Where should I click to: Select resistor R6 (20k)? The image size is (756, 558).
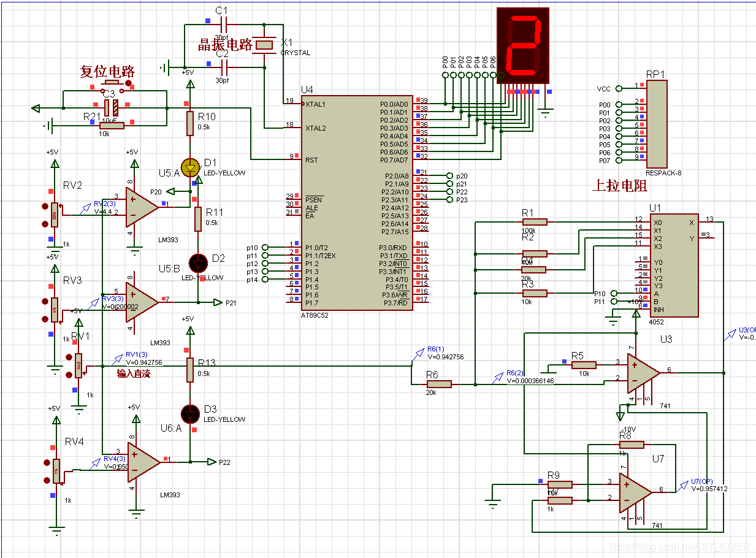click(438, 384)
